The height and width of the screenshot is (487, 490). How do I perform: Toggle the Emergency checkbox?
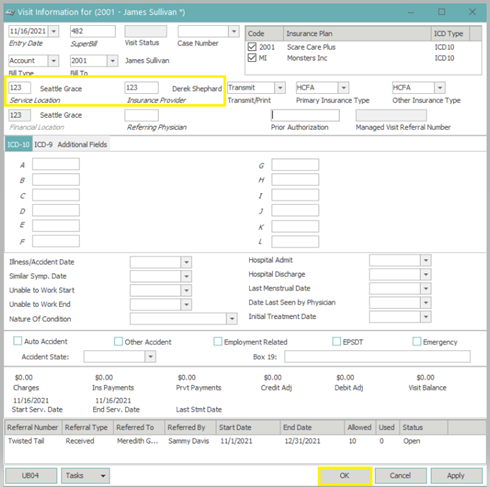416,341
